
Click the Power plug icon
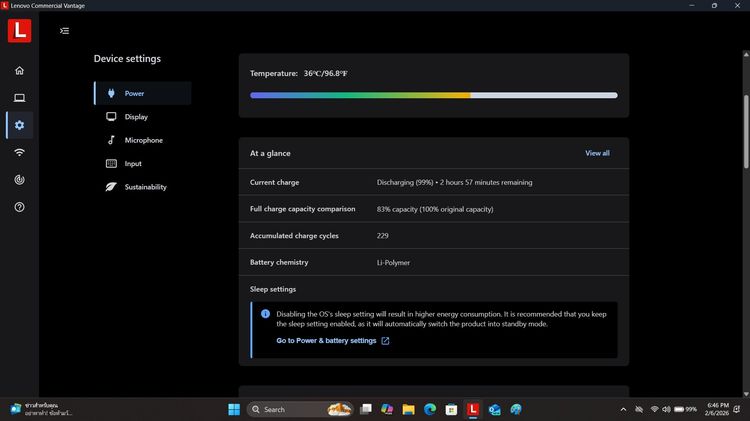pyautogui.click(x=111, y=93)
